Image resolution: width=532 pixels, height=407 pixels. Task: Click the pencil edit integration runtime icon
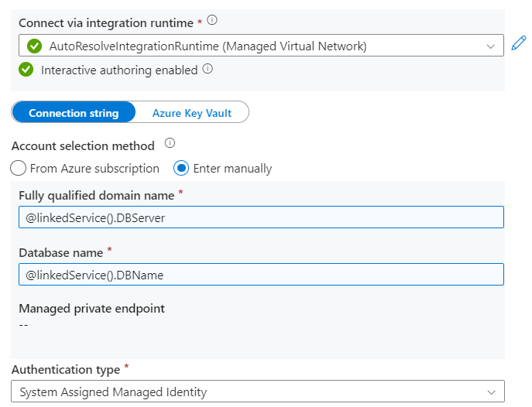click(x=518, y=44)
